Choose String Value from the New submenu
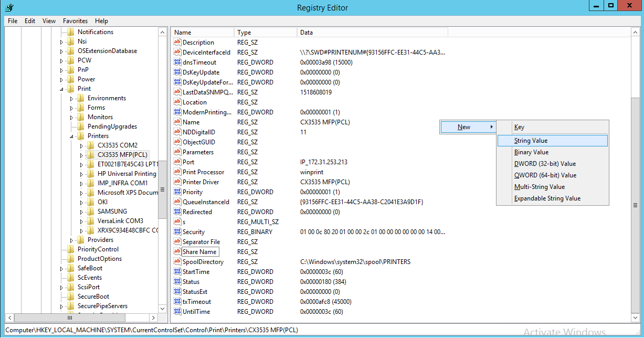This screenshot has height=338, width=644. 531,141
